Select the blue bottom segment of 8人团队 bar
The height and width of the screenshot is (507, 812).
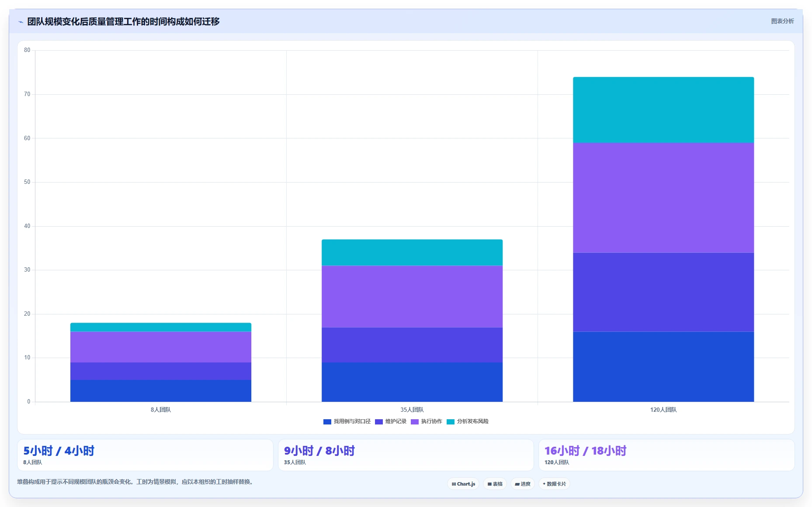pyautogui.click(x=161, y=391)
